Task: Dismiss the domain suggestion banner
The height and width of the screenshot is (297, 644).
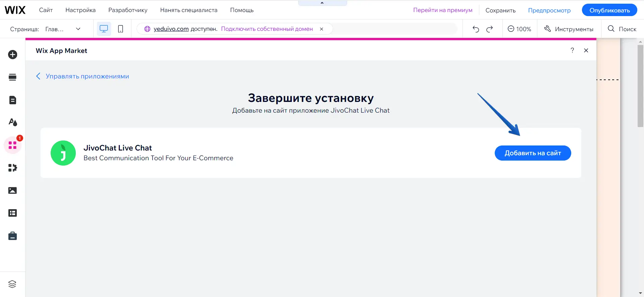Action: (x=321, y=29)
